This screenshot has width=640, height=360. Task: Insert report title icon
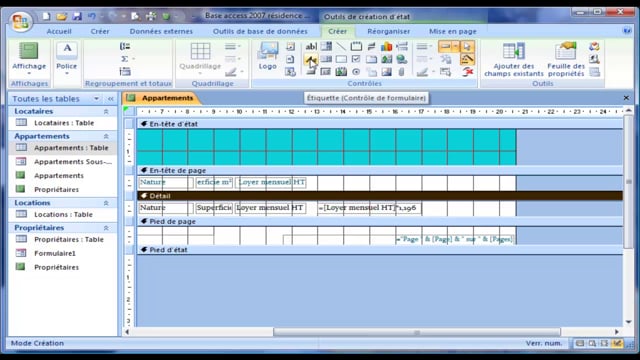290,47
